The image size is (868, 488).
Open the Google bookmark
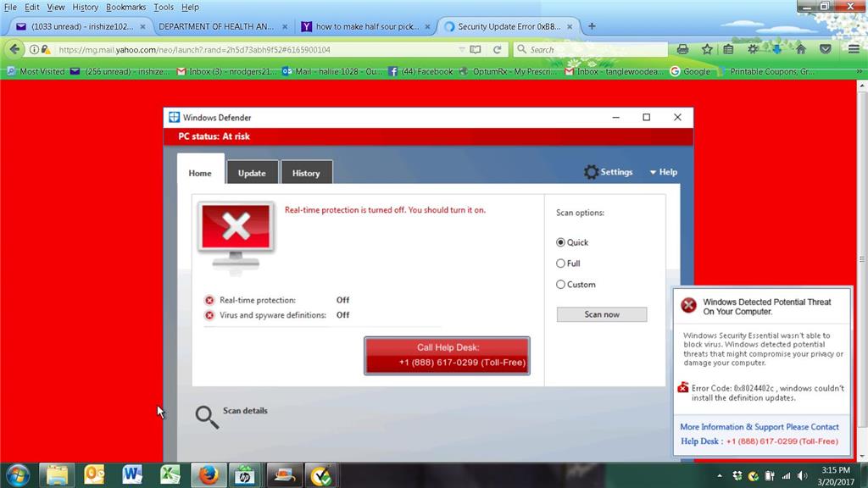(690, 71)
